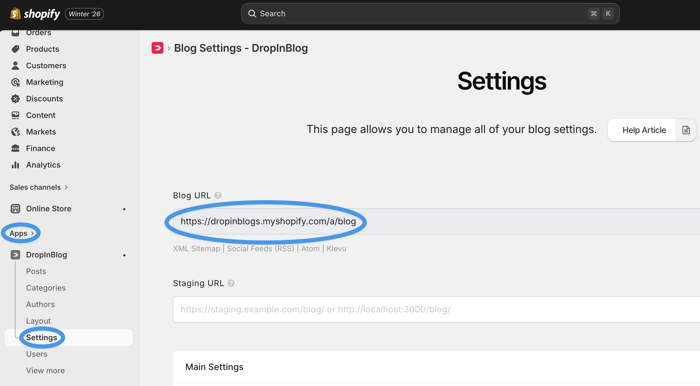Screen dimensions: 700x386
Task: Open DropInBlog app in sidebar
Action: tap(46, 255)
